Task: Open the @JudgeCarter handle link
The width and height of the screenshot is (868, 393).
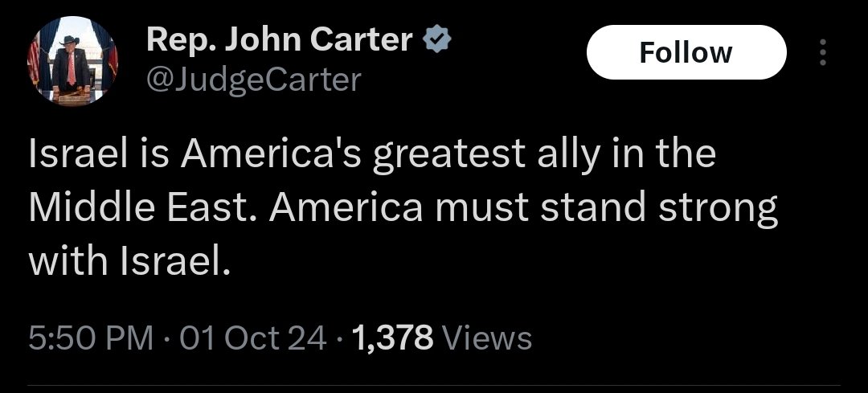Action: tap(254, 80)
